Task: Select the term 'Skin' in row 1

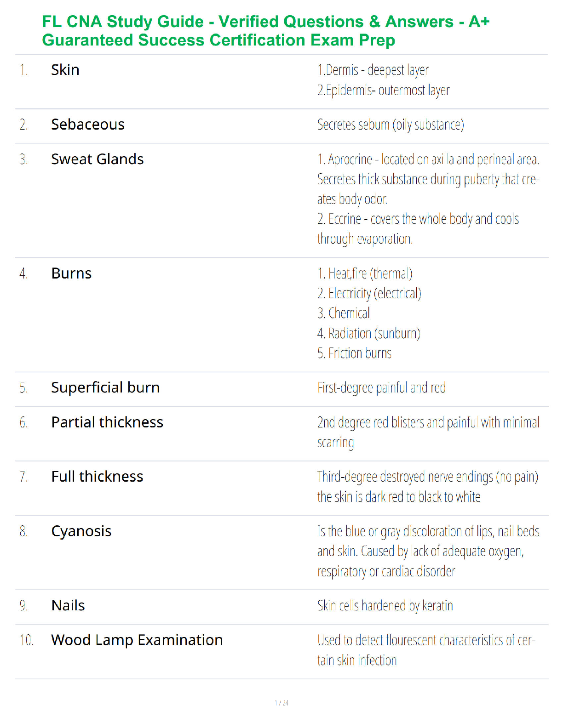Action: [65, 70]
